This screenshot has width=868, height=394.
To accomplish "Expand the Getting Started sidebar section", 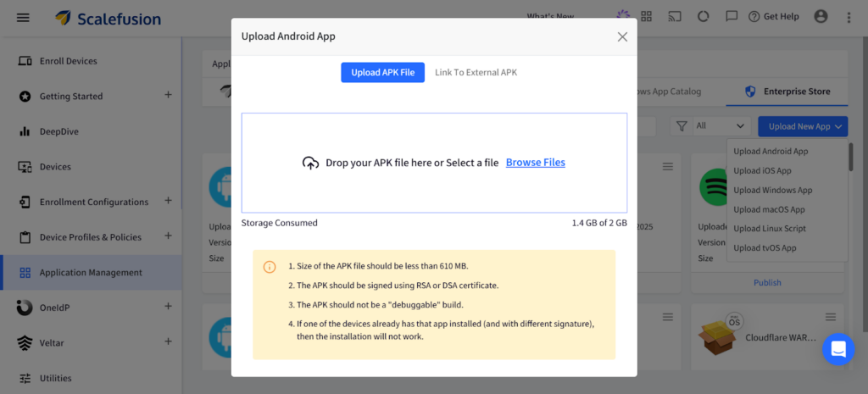I will coord(168,96).
